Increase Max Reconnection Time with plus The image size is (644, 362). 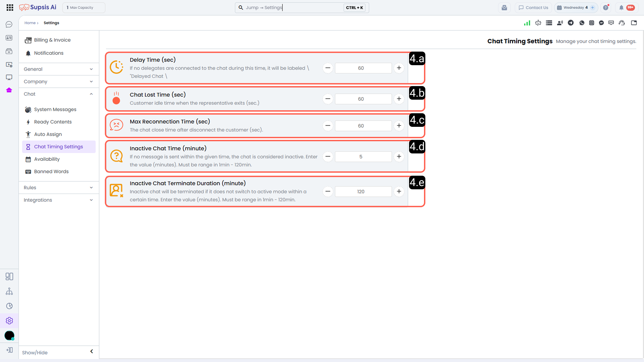click(399, 126)
